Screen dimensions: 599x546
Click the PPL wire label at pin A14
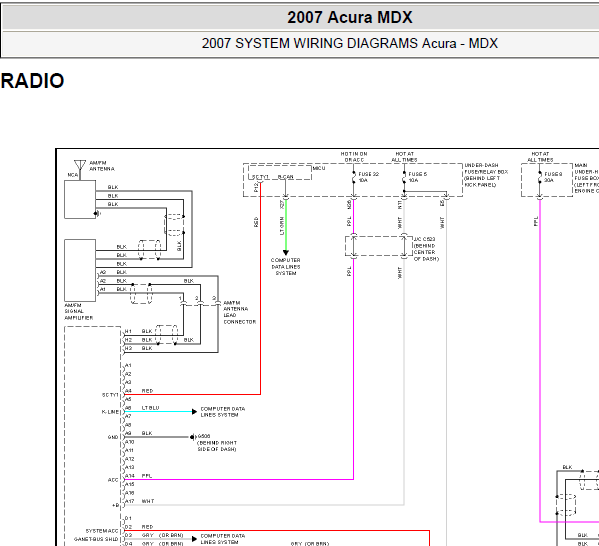[x=147, y=476]
